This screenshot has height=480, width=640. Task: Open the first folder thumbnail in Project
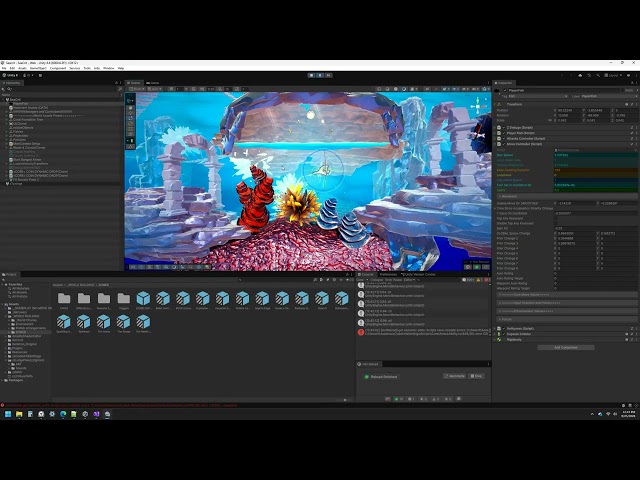(x=64, y=298)
